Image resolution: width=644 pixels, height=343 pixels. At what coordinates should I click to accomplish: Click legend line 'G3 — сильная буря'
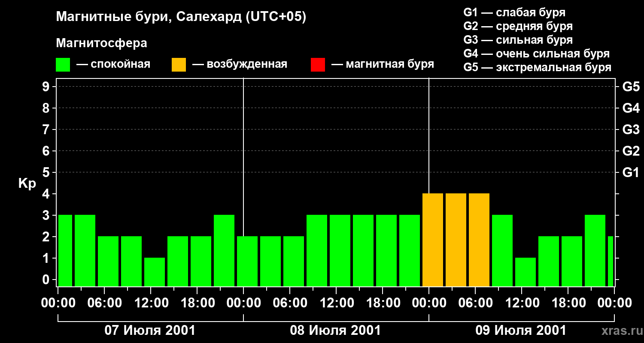[x=518, y=40]
